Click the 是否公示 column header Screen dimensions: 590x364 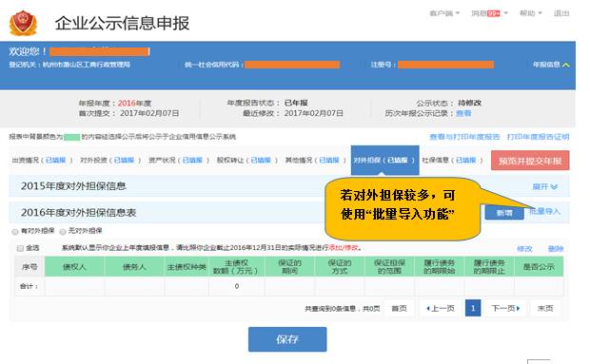click(539, 267)
